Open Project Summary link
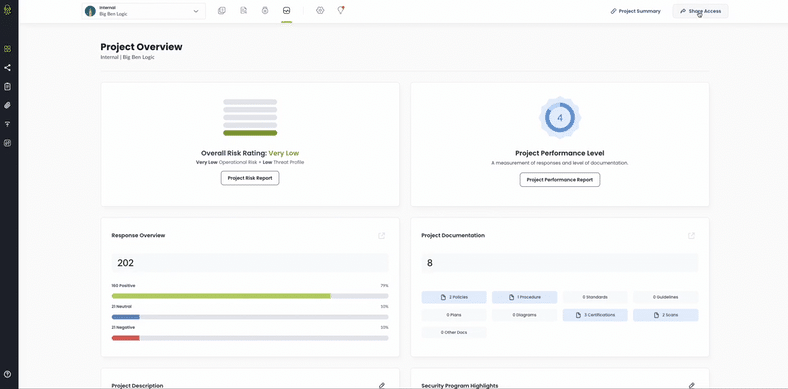The width and height of the screenshot is (788, 389). click(x=636, y=11)
